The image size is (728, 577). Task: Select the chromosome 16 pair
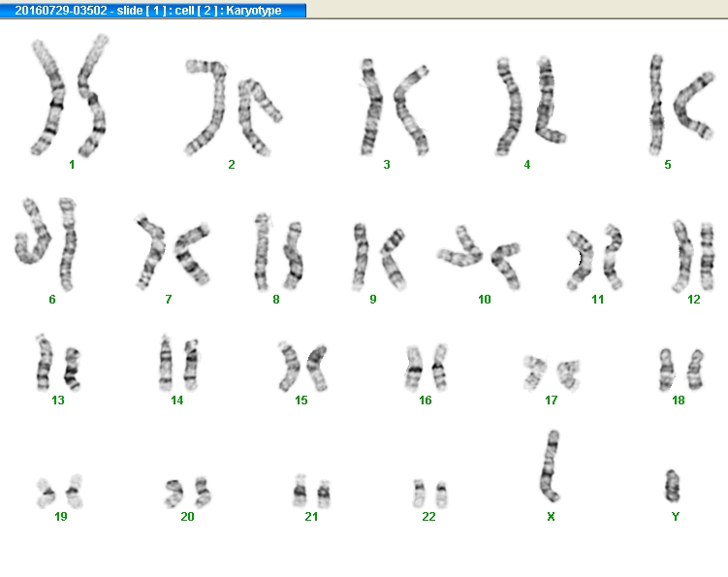[427, 368]
